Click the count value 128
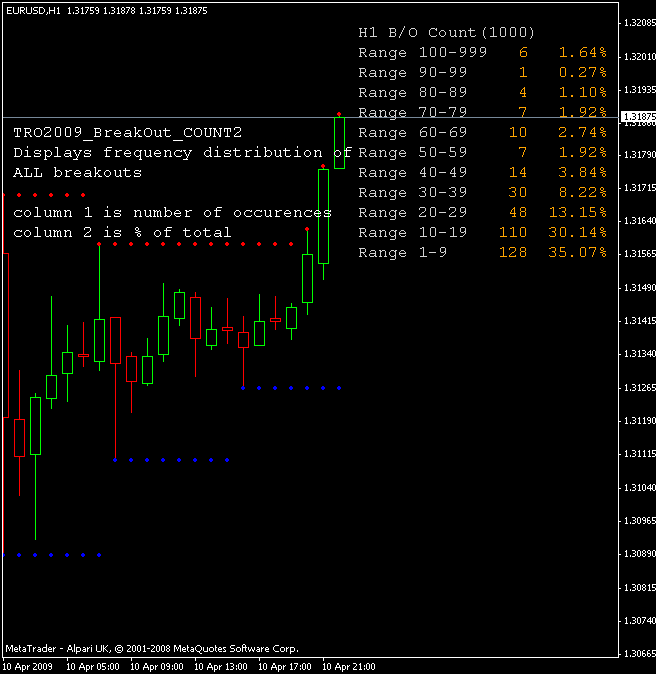Screen dimensions: 656x674 (513, 252)
